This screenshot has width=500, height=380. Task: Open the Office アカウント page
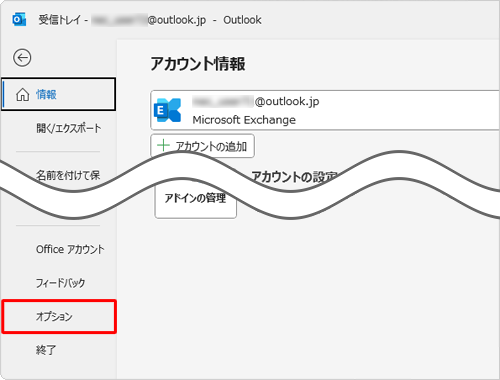pos(70,249)
